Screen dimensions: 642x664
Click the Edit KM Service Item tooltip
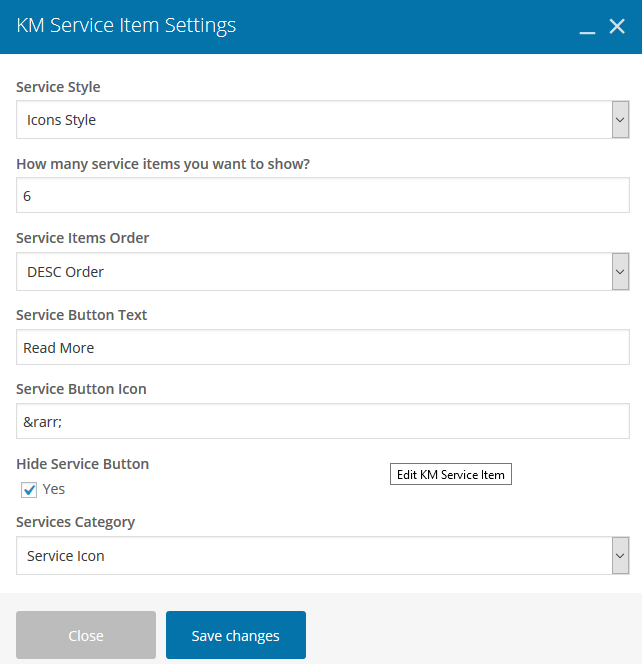(x=450, y=475)
